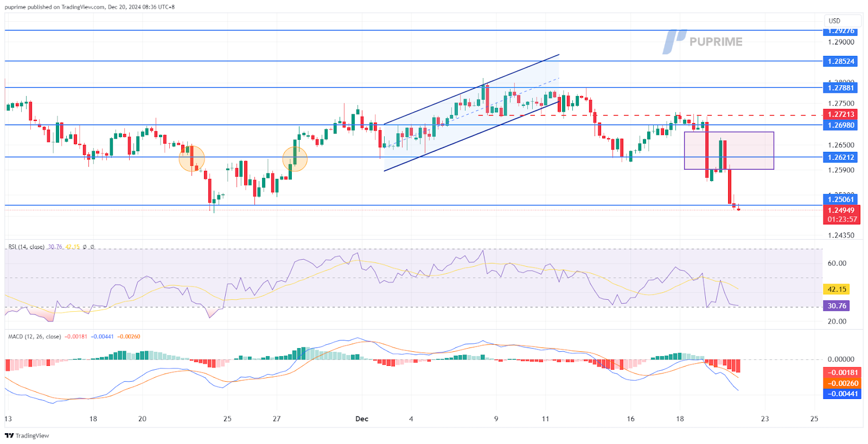Screen dimensions: 868x444
Task: Click the blue -0.00441 label on MACD scale
Action: [x=842, y=394]
